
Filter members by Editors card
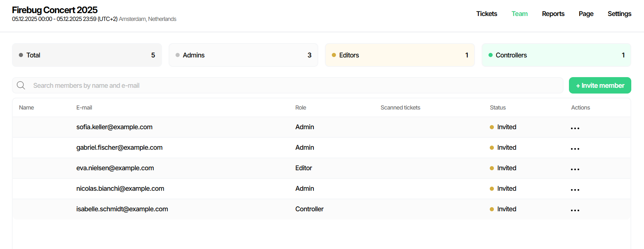(400, 55)
